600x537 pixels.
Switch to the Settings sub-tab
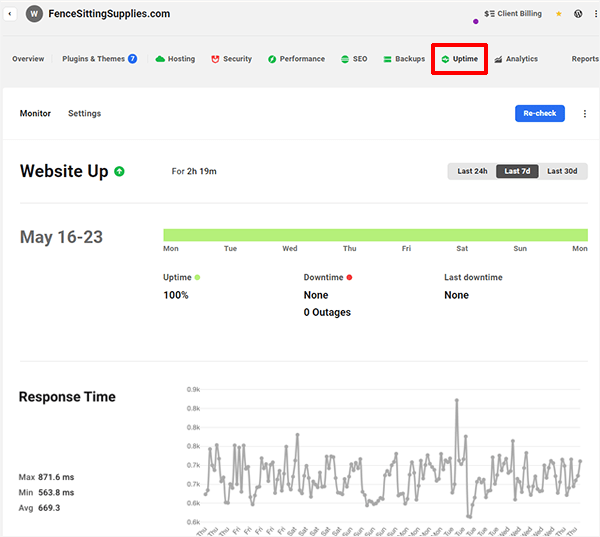coord(84,114)
